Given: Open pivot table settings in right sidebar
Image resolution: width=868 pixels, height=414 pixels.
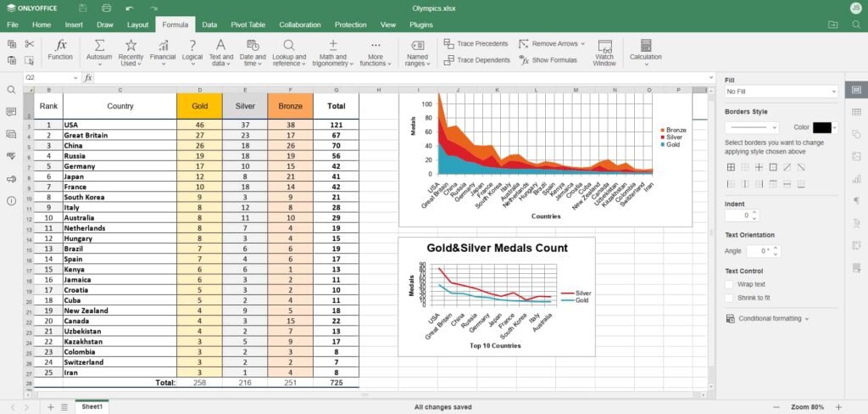Looking at the screenshot, I should click(856, 245).
